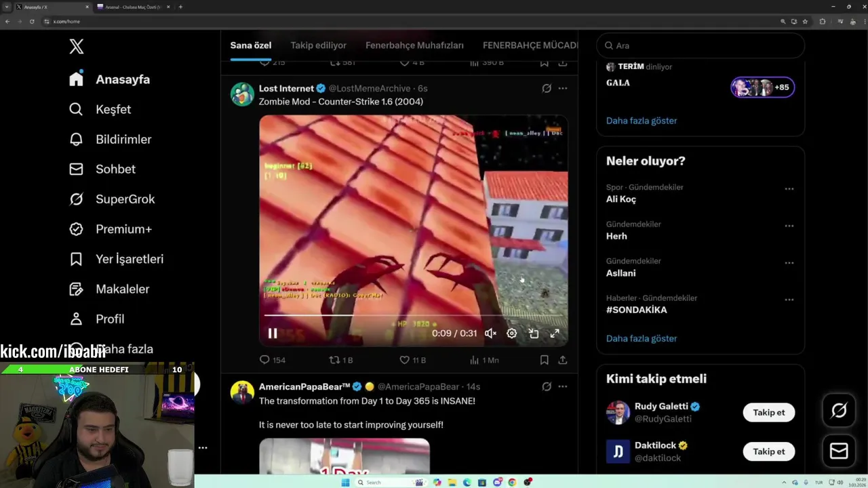Viewport: 868px width, 488px height.
Task: Open Bildirimler notifications
Action: click(110, 139)
